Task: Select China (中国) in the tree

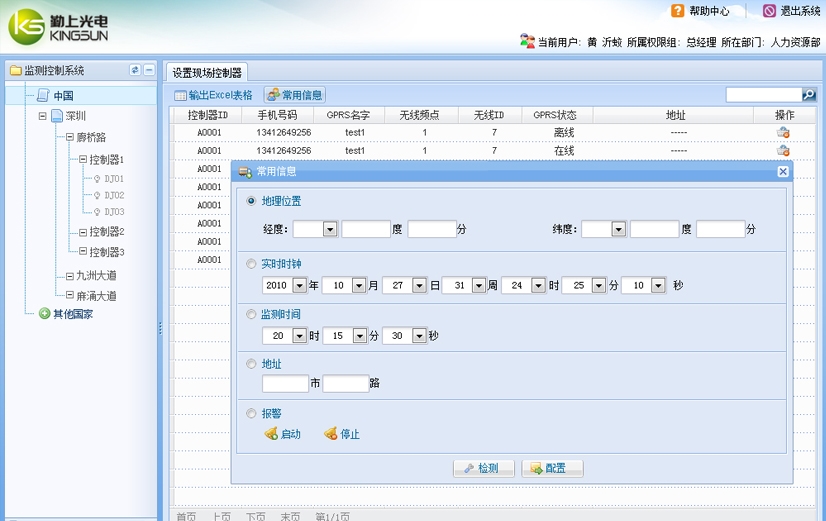Action: pyautogui.click(x=63, y=96)
